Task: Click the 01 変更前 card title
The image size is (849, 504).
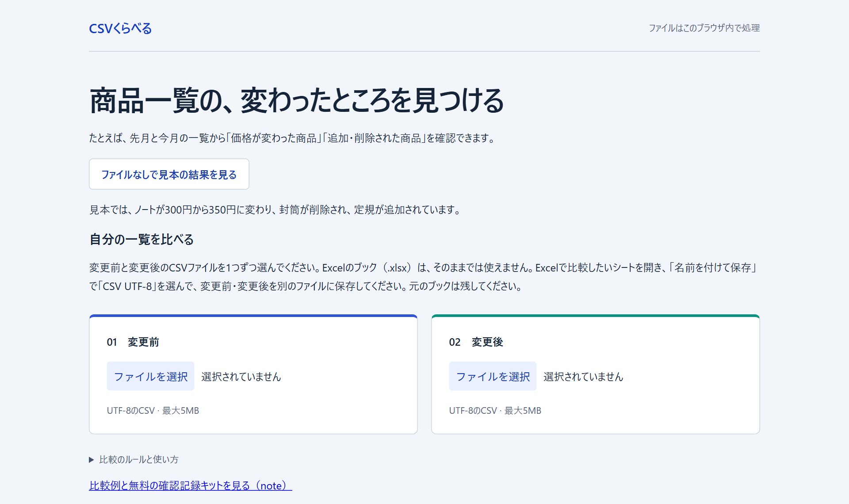Action: [133, 342]
